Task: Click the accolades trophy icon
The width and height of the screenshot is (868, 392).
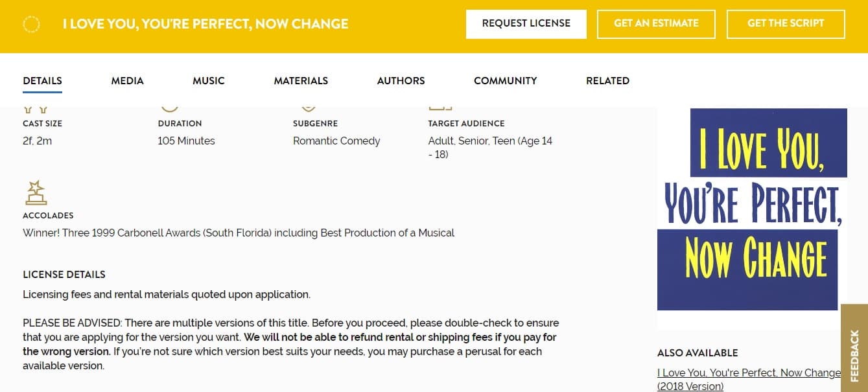Action: (36, 192)
